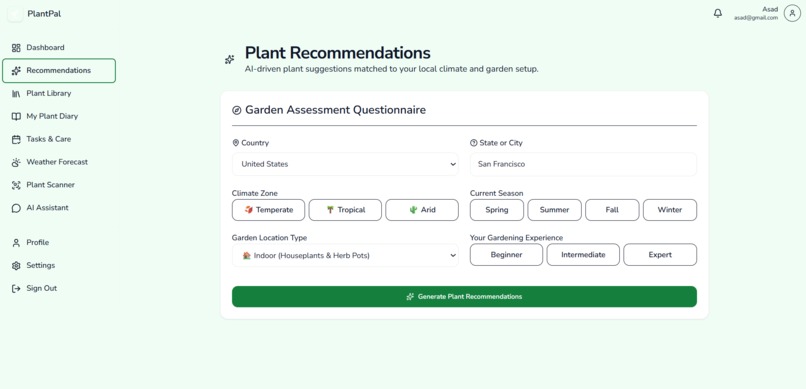Click the Tasks & Care calendar icon
The height and width of the screenshot is (389, 806).
(x=16, y=139)
